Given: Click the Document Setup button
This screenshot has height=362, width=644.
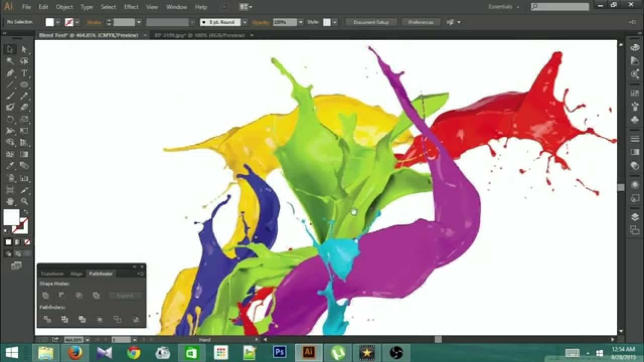Looking at the screenshot, I should [x=371, y=22].
